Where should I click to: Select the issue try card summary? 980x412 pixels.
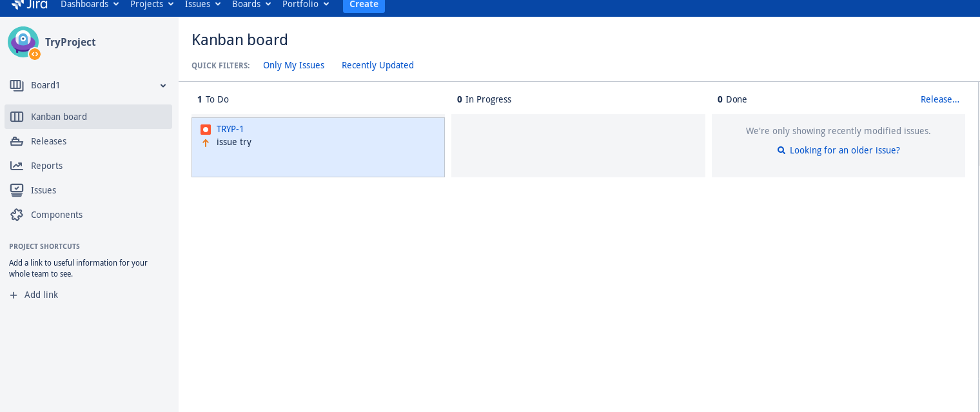click(x=234, y=142)
